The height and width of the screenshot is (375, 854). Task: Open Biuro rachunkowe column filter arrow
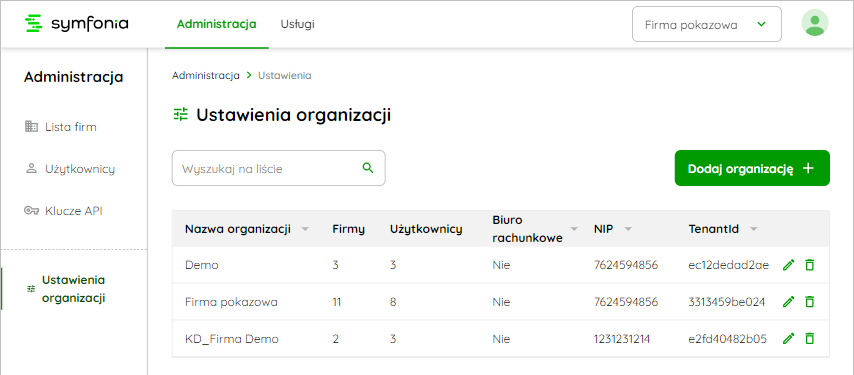pos(574,229)
